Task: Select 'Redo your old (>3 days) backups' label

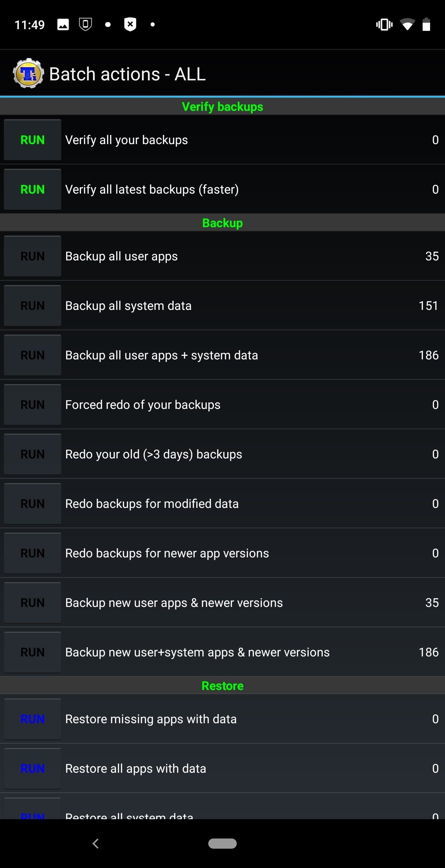Action: (154, 454)
